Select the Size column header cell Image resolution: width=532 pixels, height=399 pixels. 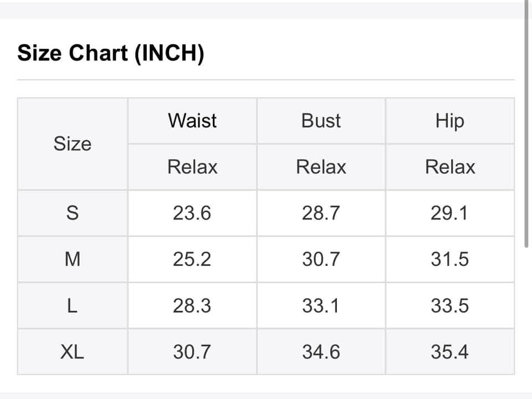tap(72, 144)
